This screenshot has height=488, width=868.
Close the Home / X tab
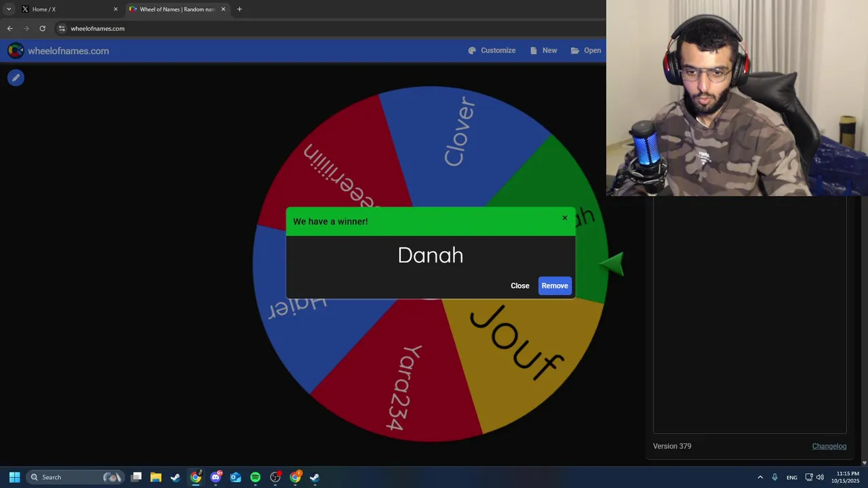pos(115,9)
